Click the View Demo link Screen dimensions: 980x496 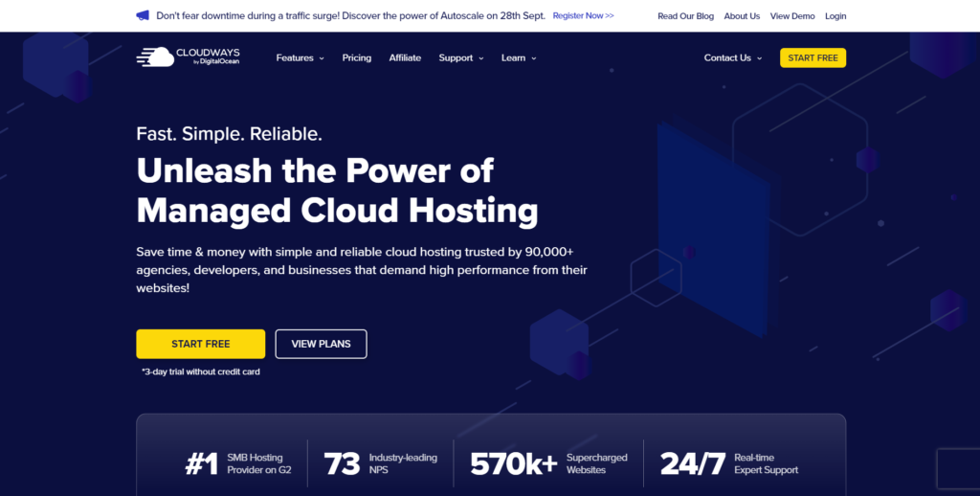[x=792, y=16]
